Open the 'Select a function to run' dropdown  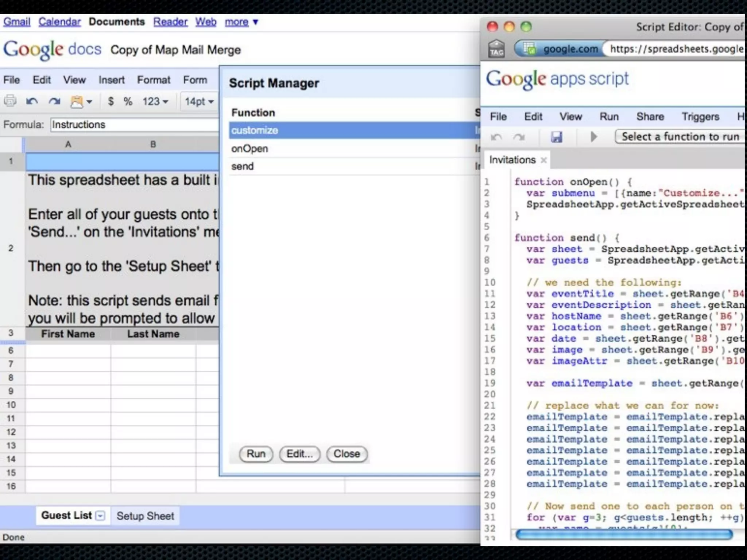680,137
